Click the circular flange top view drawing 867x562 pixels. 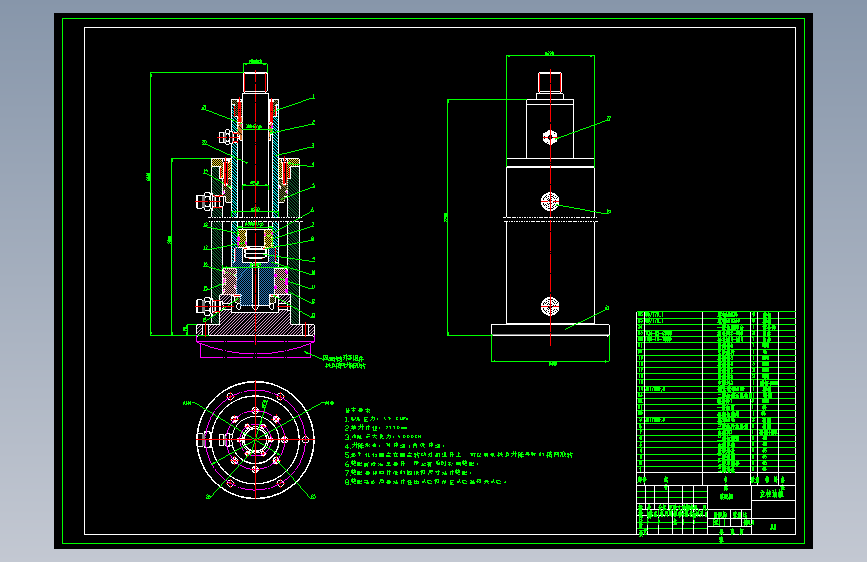click(x=256, y=440)
